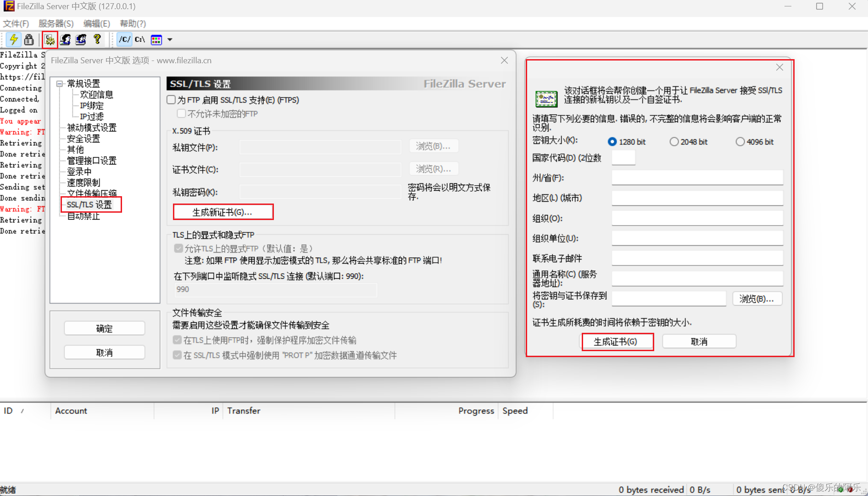Click the 将密钥与证书保存到 path field
Viewport: 868px width, 496px height.
pyautogui.click(x=669, y=298)
